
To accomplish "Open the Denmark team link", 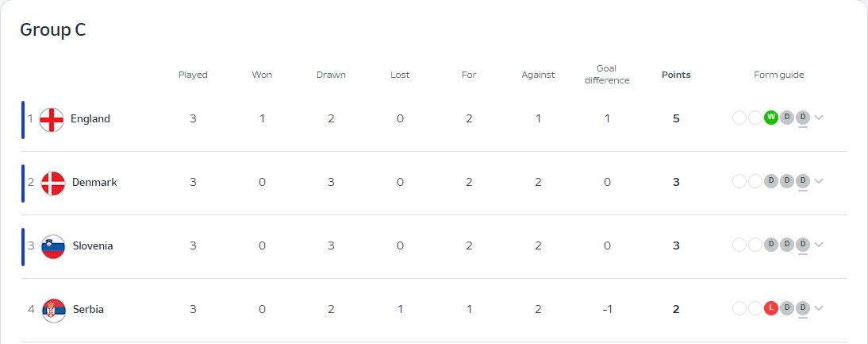I will [94, 182].
